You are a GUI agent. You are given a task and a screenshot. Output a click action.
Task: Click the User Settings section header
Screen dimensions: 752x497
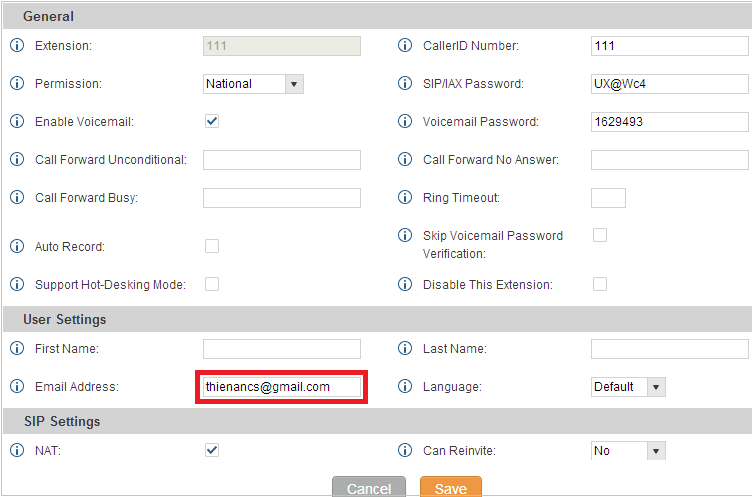click(x=377, y=319)
